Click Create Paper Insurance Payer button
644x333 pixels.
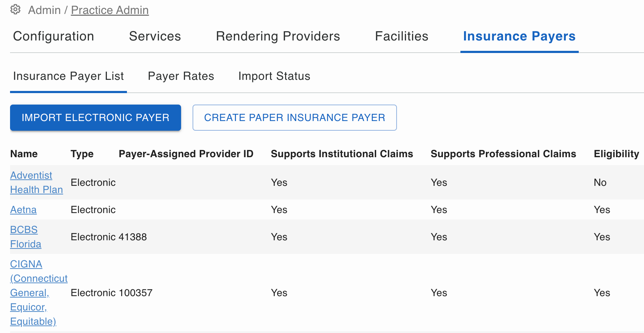(x=295, y=117)
